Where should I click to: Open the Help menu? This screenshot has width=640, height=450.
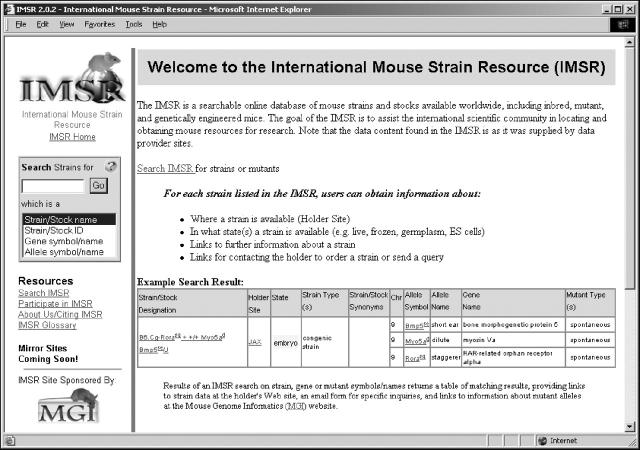(x=160, y=25)
